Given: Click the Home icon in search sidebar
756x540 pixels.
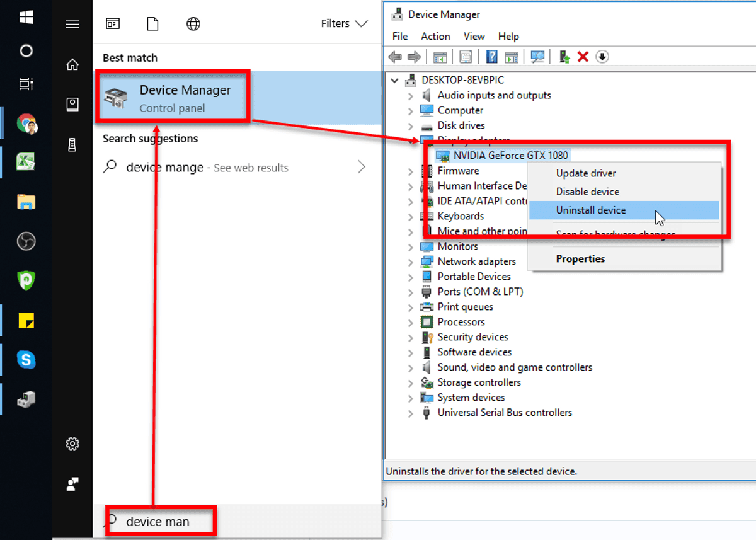Looking at the screenshot, I should (x=72, y=64).
